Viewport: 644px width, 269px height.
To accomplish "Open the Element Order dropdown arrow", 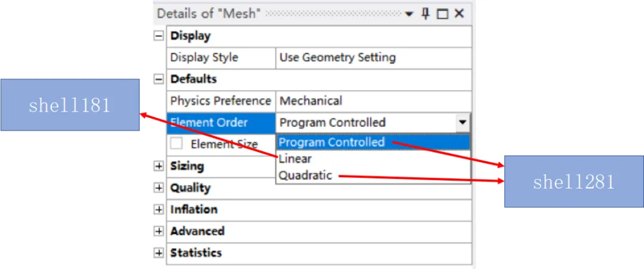I will (x=463, y=122).
